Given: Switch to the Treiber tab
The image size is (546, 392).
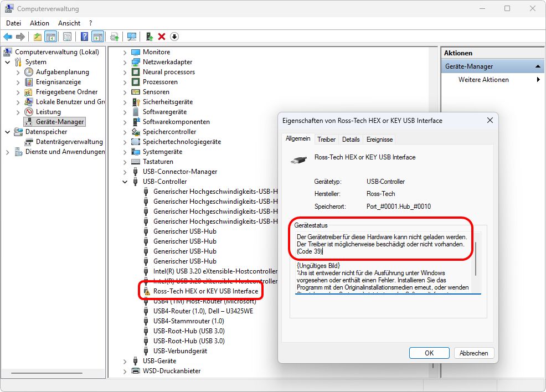Looking at the screenshot, I should coord(326,140).
